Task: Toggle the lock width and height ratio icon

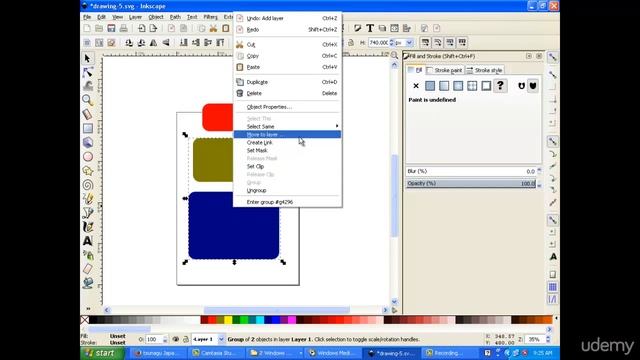Action: coord(351,42)
